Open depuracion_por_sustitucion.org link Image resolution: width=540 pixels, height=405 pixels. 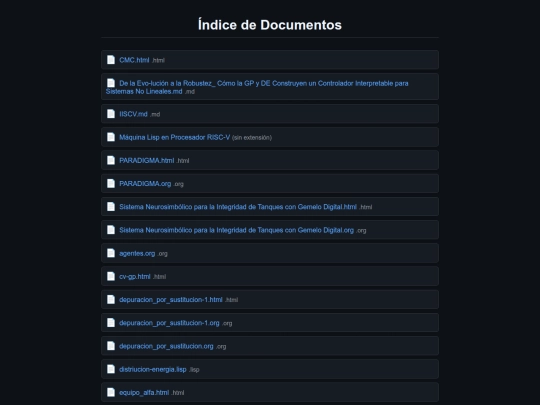point(166,346)
